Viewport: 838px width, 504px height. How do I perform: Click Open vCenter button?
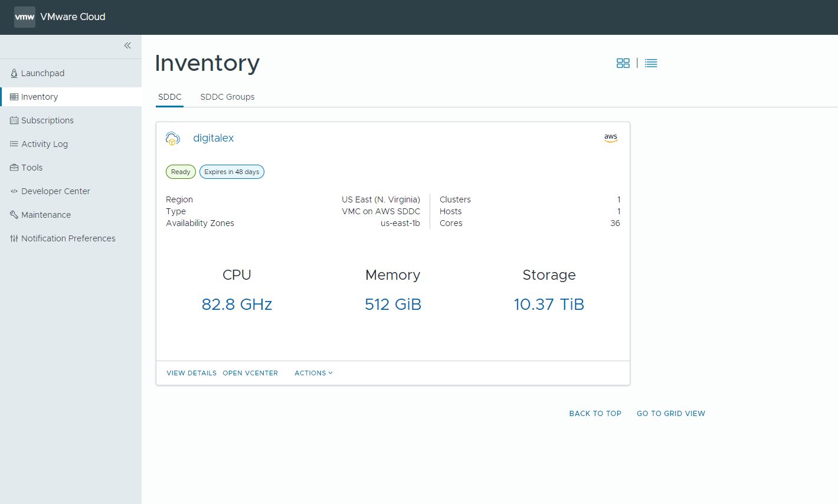click(250, 373)
